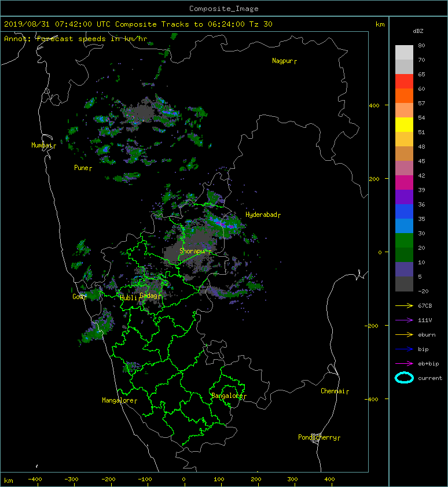Click the cyan 'current' ellipse legend icon

point(404,378)
